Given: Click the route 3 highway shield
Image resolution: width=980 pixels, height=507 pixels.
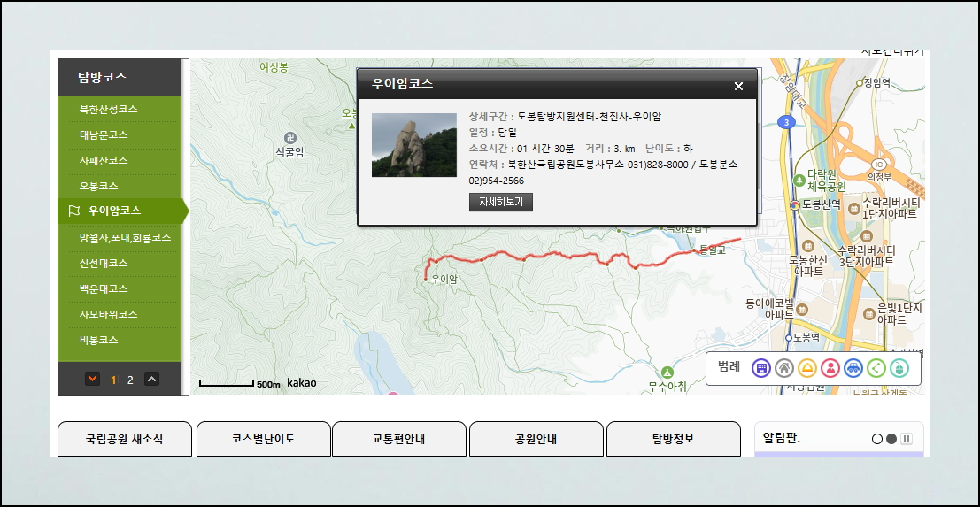Looking at the screenshot, I should click(x=786, y=122).
